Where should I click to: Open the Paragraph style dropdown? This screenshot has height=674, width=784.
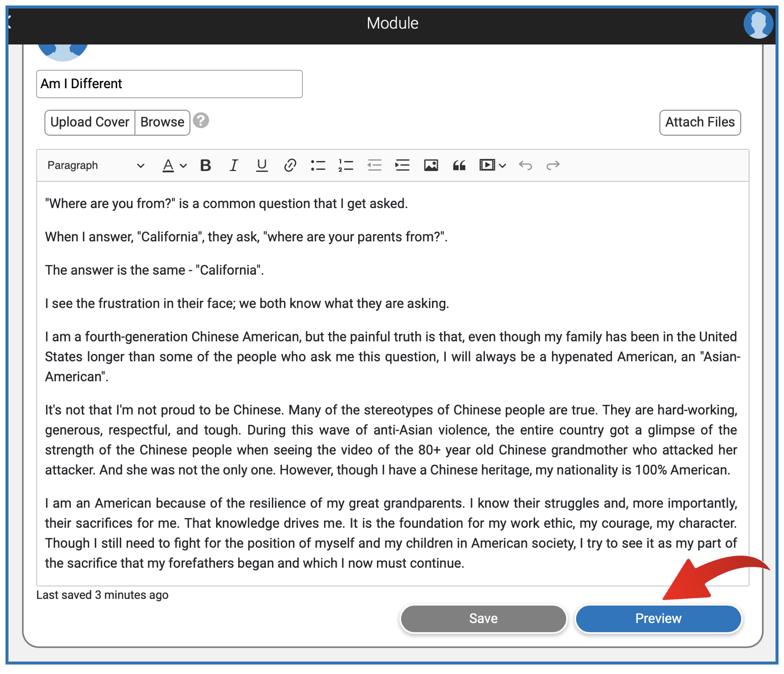point(95,166)
